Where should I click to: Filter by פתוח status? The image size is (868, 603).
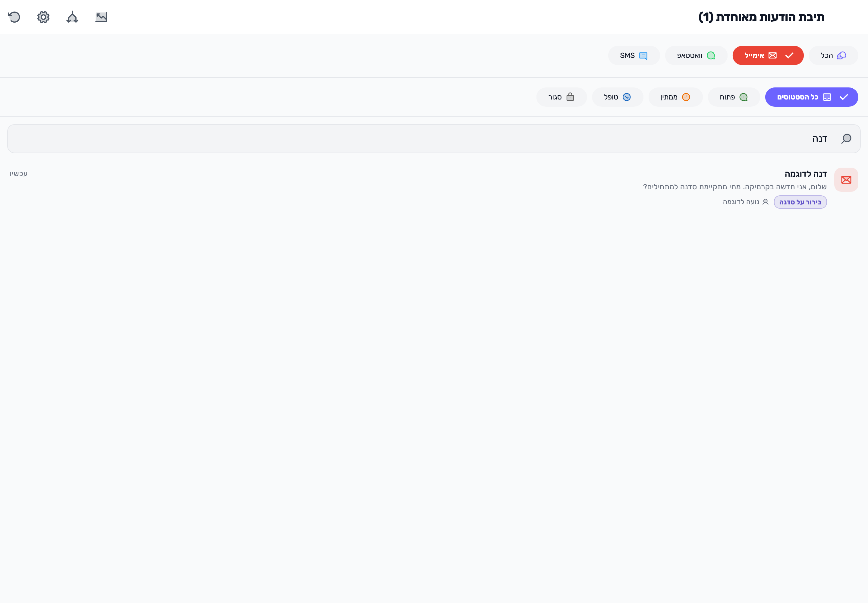[734, 97]
